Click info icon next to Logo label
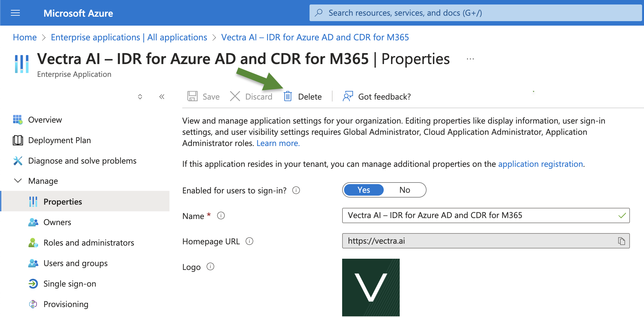644x317 pixels. click(210, 267)
